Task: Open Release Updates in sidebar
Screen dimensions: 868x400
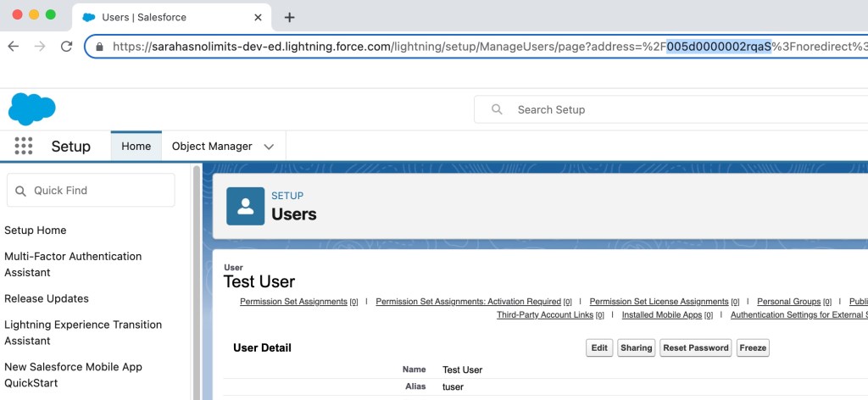Action: (x=47, y=299)
